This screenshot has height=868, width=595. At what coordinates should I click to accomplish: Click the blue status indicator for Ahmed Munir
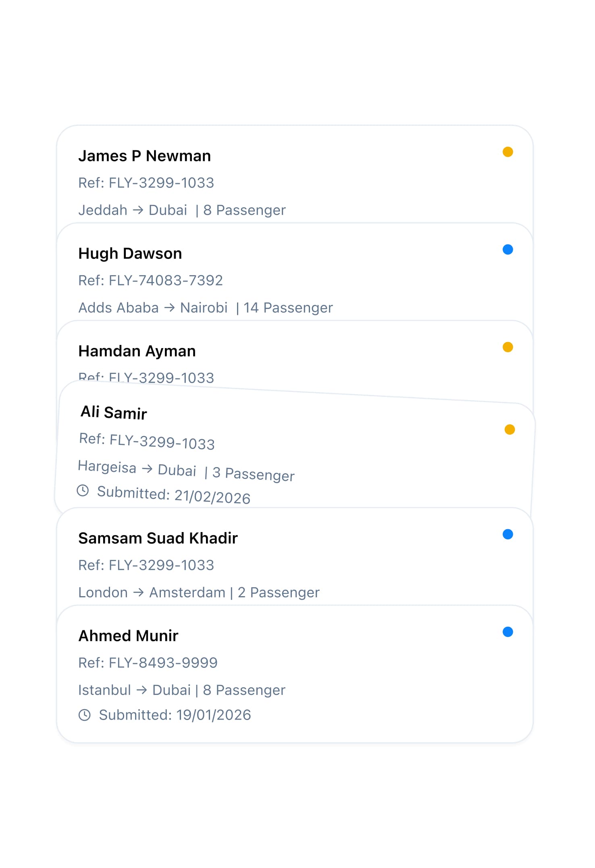pos(507,632)
